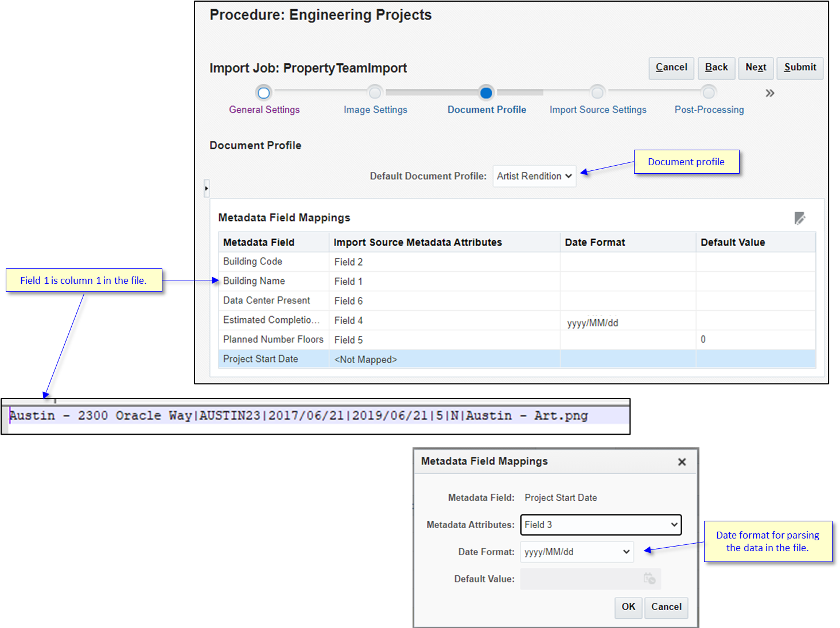Open the Default Document Profile dropdown
The image size is (840, 628).
534,176
